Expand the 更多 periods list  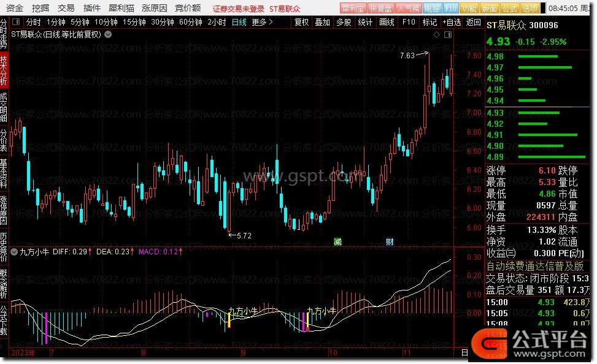pos(262,23)
